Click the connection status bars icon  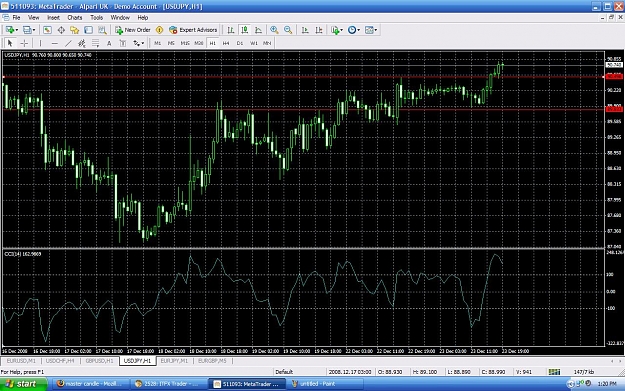(554, 372)
